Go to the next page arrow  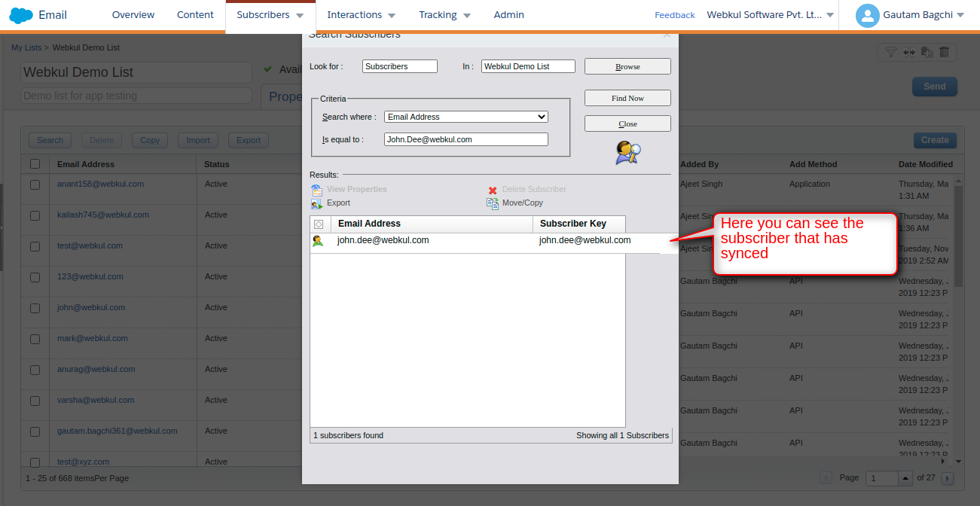point(948,478)
